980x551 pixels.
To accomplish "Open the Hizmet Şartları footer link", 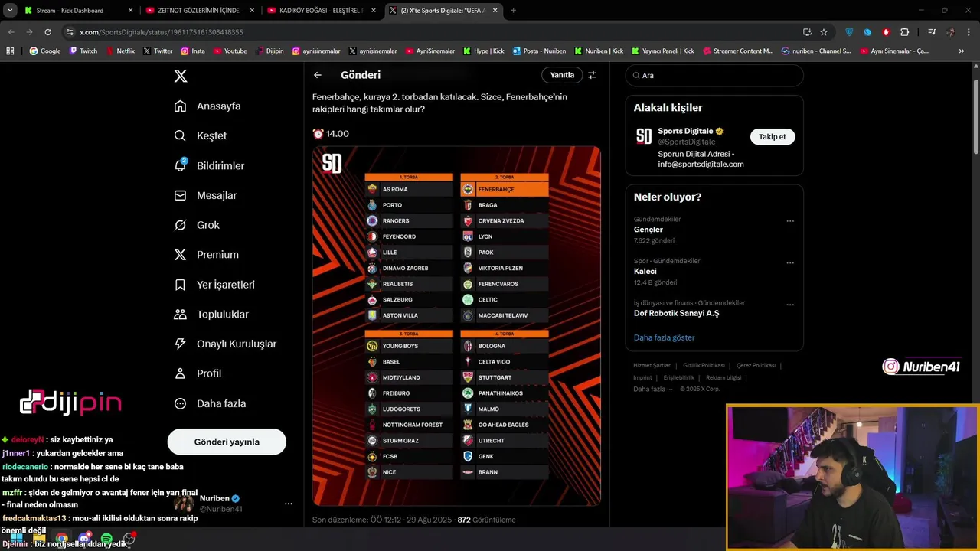I will click(652, 366).
